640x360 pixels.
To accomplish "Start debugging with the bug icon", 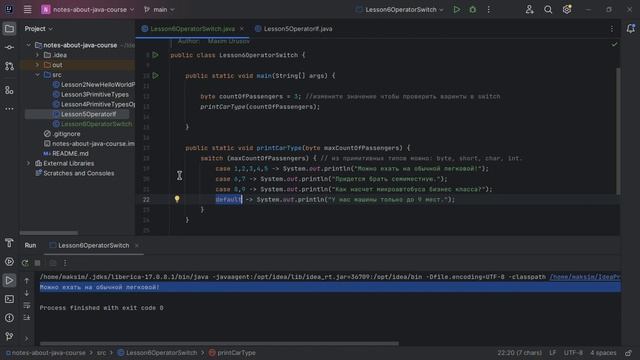I will [473, 9].
